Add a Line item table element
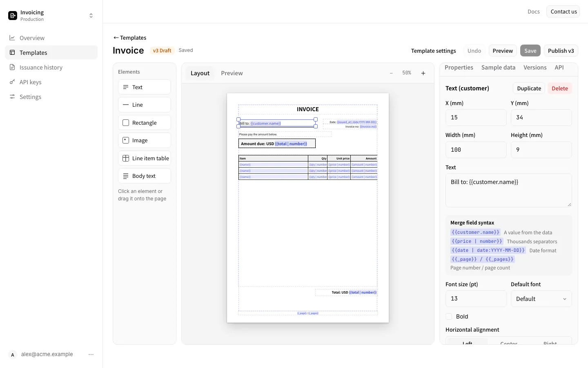The width and height of the screenshot is (588, 368). (x=145, y=158)
